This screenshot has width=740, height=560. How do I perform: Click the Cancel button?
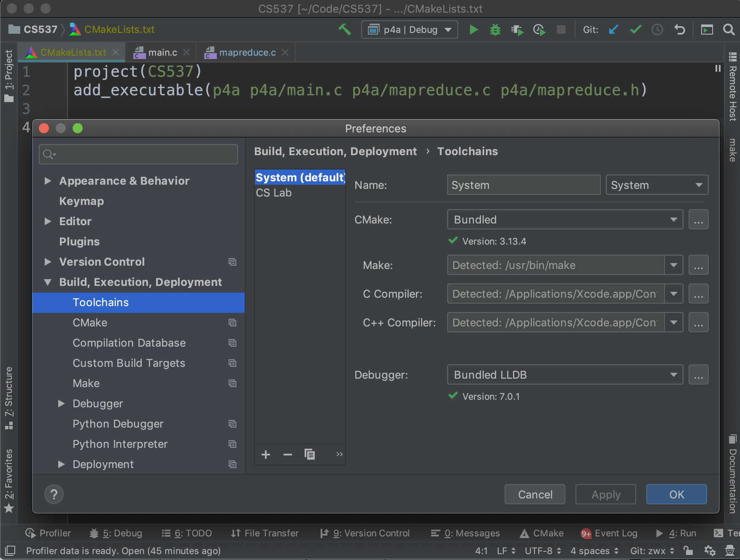(535, 494)
